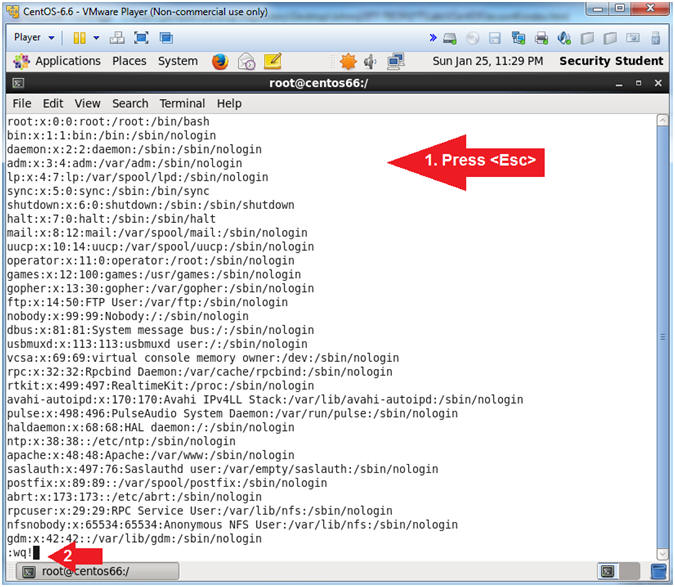Open the terminal File menu
This screenshot has width=675, height=587.
pyautogui.click(x=22, y=104)
